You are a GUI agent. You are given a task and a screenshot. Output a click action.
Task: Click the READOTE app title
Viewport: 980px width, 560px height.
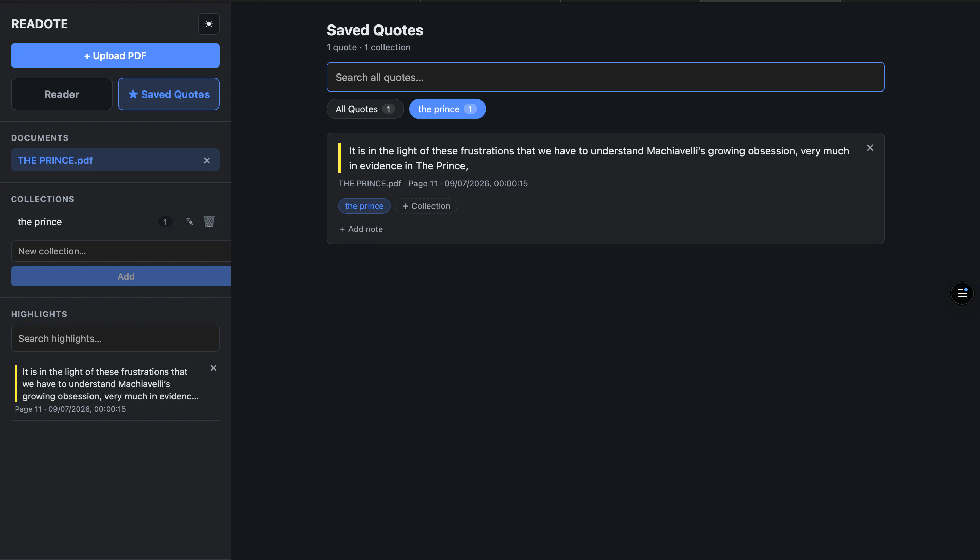[39, 24]
